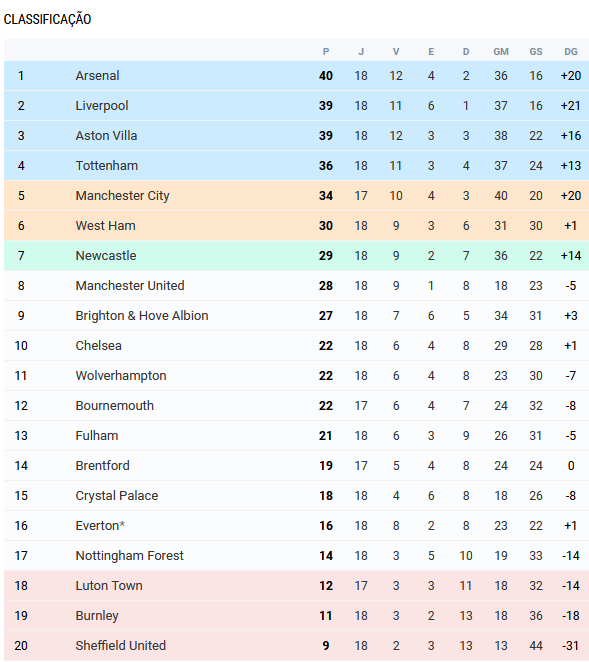The width and height of the screenshot is (589, 662).
Task: Click the J games played header
Action: pos(361,52)
